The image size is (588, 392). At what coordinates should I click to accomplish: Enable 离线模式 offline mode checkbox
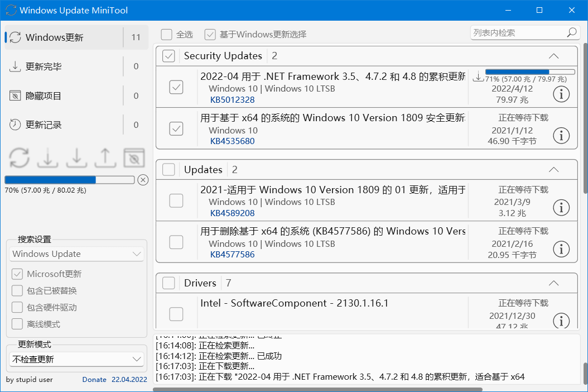click(x=17, y=324)
